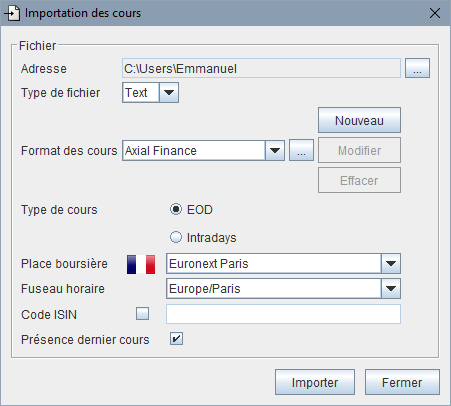Click the Code ISIN text field
Screen dimensions: 451x406
(x=283, y=314)
